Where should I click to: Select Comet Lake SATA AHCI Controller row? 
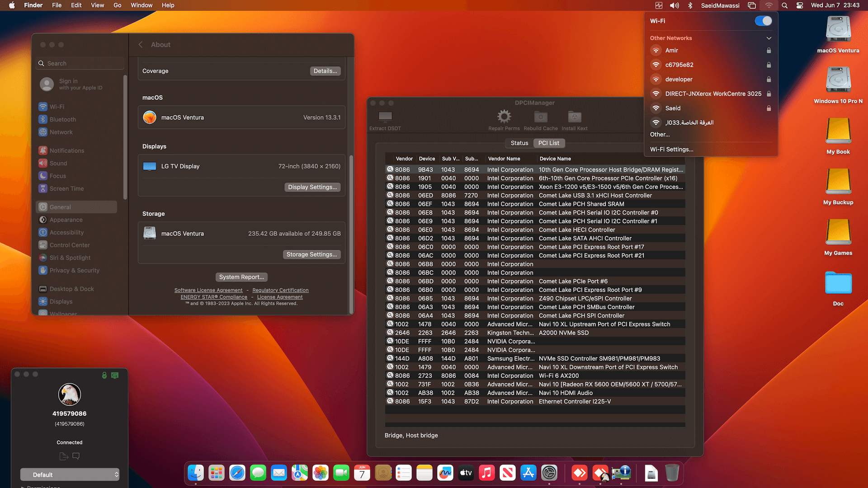(x=535, y=238)
